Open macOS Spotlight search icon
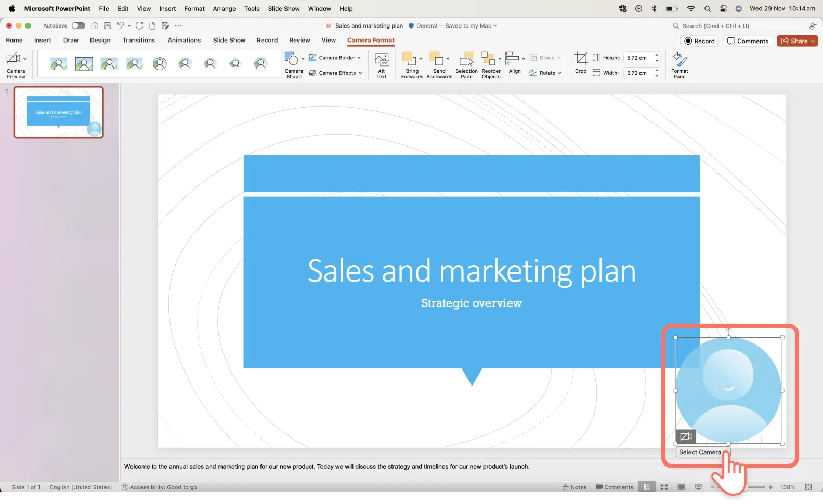The image size is (823, 504). (x=708, y=9)
